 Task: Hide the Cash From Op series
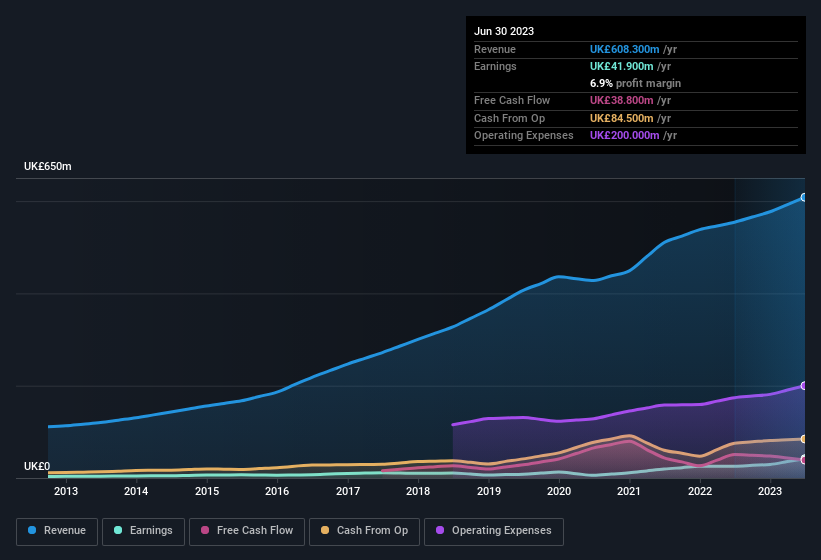[364, 530]
